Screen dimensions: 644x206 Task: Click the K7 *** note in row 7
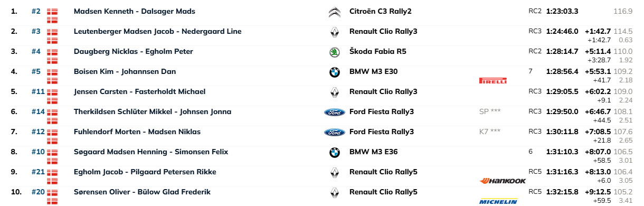490,132
